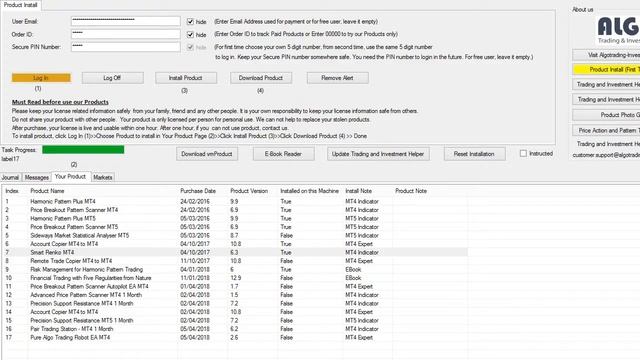The height and width of the screenshot is (360, 640).
Task: Click the Price Action and Pattern button
Action: tap(606, 130)
